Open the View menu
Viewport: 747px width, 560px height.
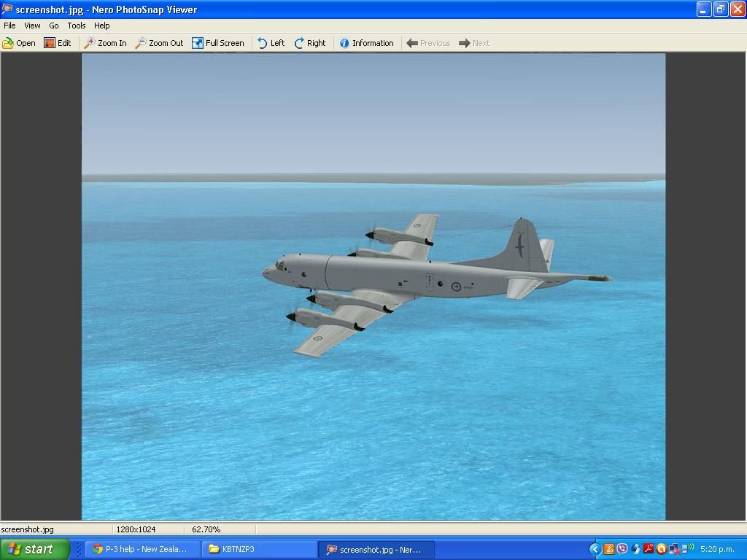click(32, 26)
